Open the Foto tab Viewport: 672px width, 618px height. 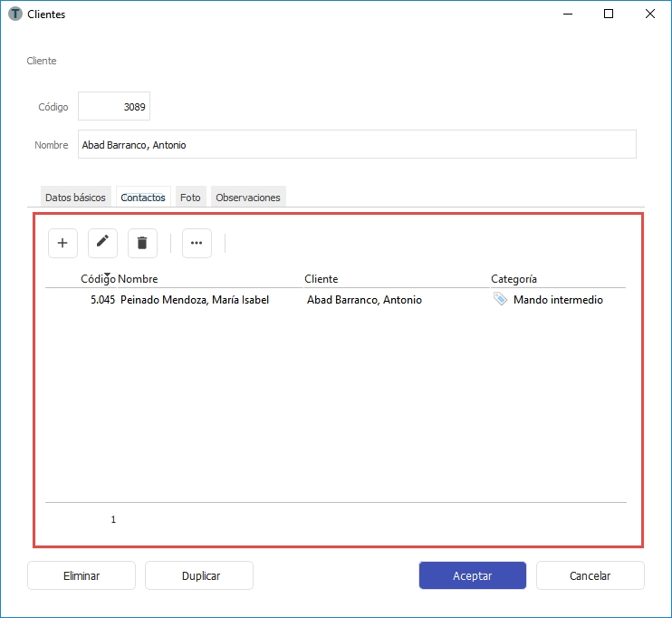(x=190, y=197)
